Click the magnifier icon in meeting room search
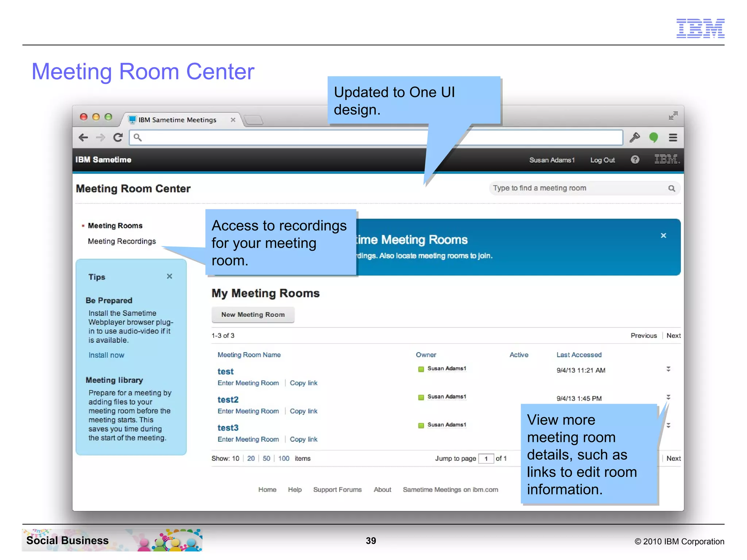 click(x=671, y=188)
